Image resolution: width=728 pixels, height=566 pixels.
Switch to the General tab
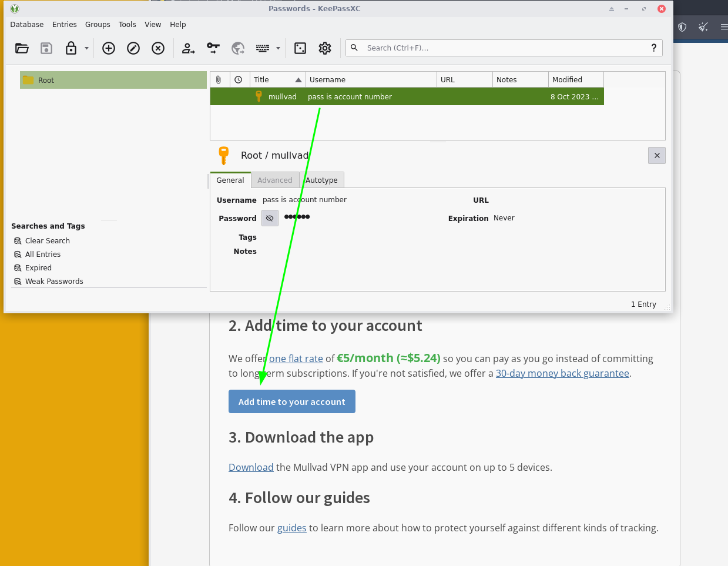(230, 180)
